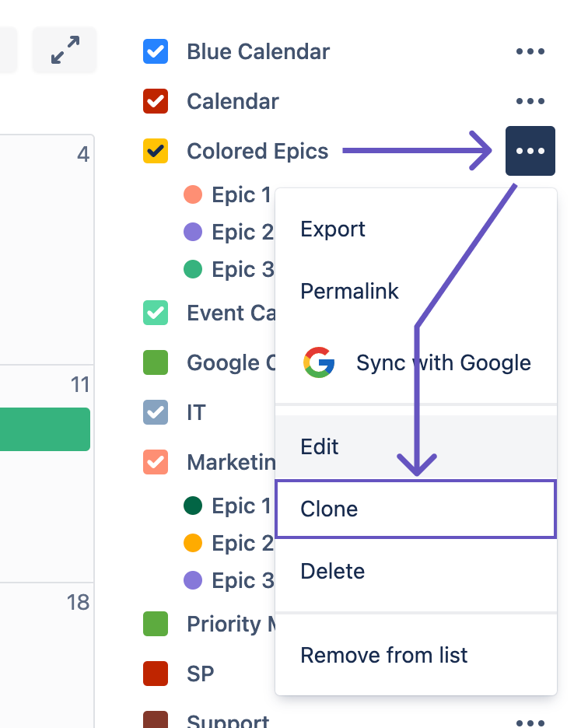The width and height of the screenshot is (588, 728).
Task: Uncheck the Colored Epics checkbox
Action: coord(156,151)
